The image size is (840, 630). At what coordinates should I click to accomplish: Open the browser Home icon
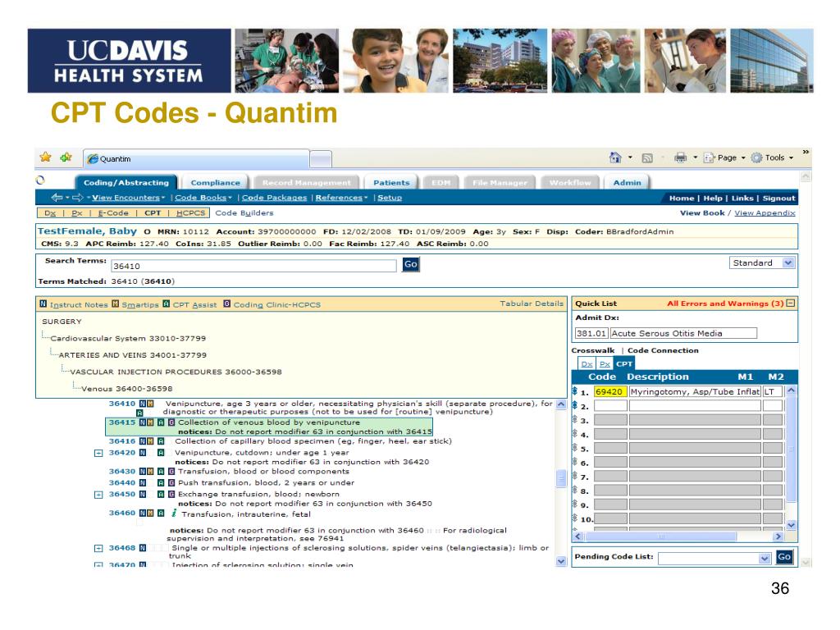coord(615,157)
